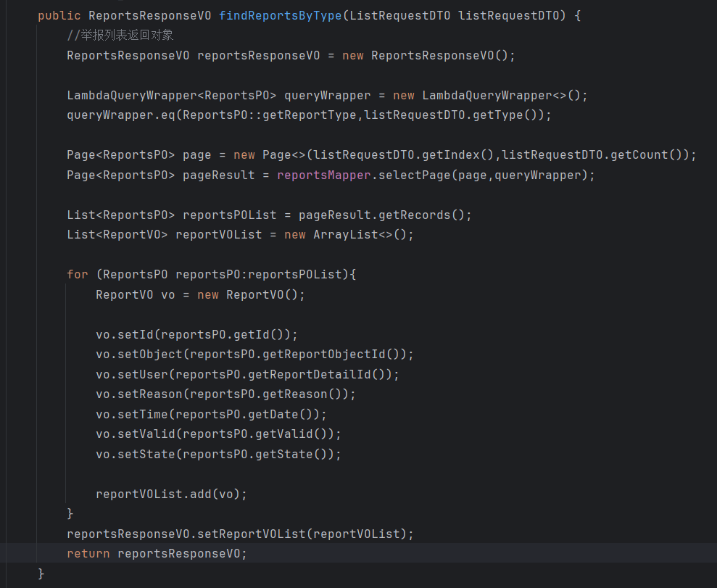Click the ReportsPO::getReportType method reference
This screenshot has width=717, height=588.
pos(270,115)
